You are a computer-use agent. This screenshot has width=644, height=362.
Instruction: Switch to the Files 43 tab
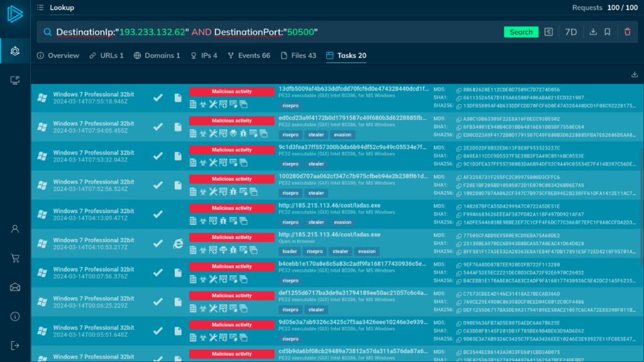[x=299, y=55]
